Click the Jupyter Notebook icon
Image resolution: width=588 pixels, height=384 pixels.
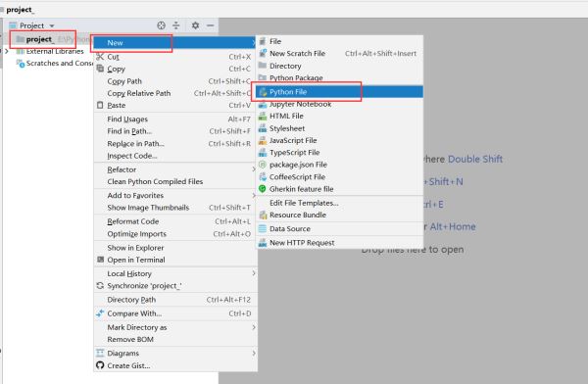263,104
